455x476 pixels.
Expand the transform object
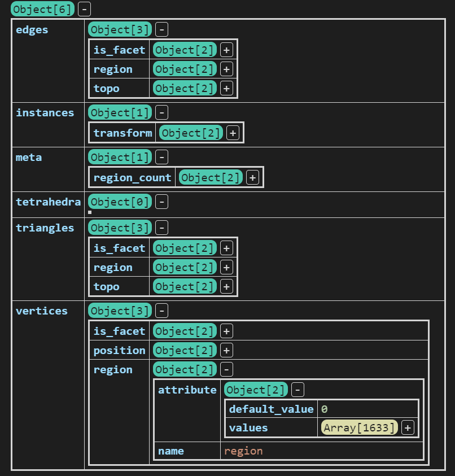pos(232,133)
